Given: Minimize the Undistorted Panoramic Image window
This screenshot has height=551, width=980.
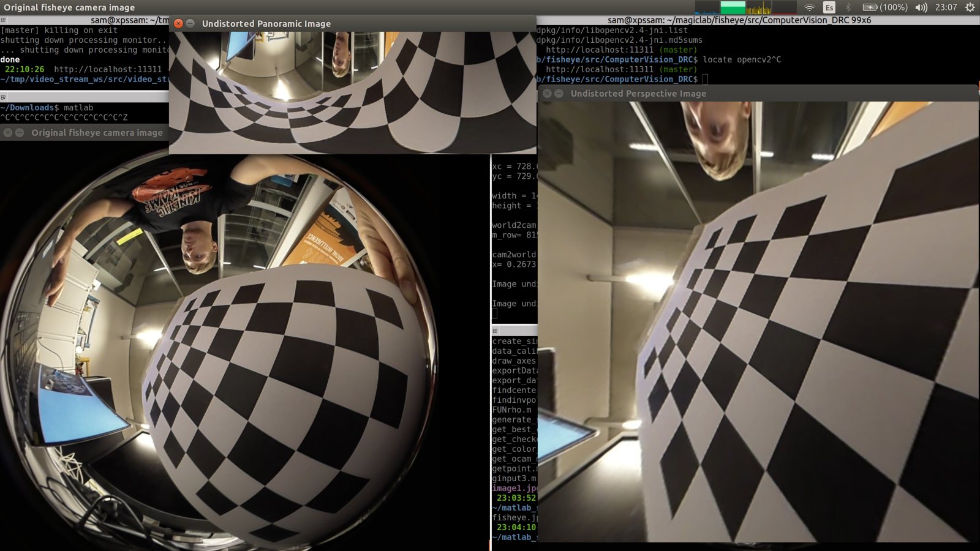Looking at the screenshot, I should pos(190,23).
